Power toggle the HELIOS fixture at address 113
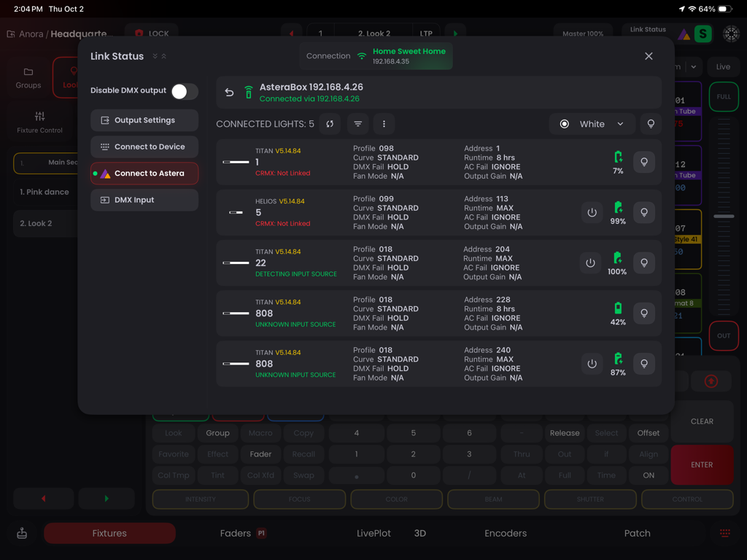The width and height of the screenshot is (747, 560). [x=590, y=212]
